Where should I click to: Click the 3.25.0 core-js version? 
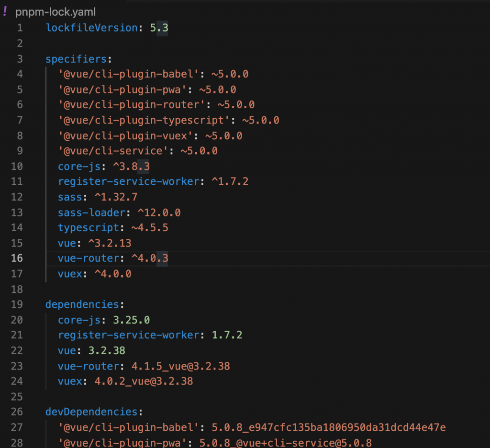[131, 321]
